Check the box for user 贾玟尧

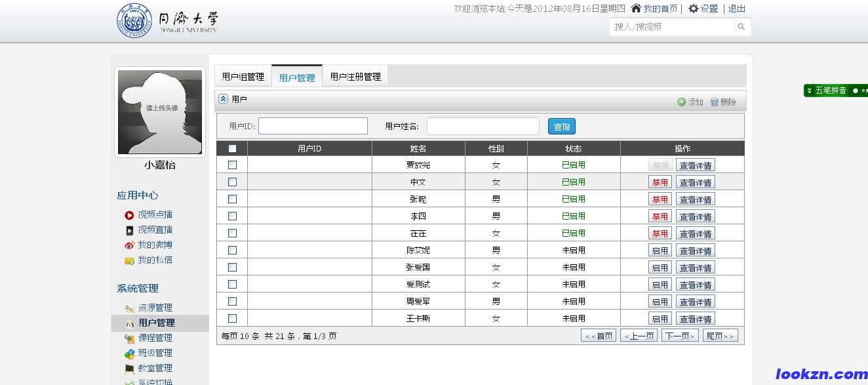click(x=232, y=165)
